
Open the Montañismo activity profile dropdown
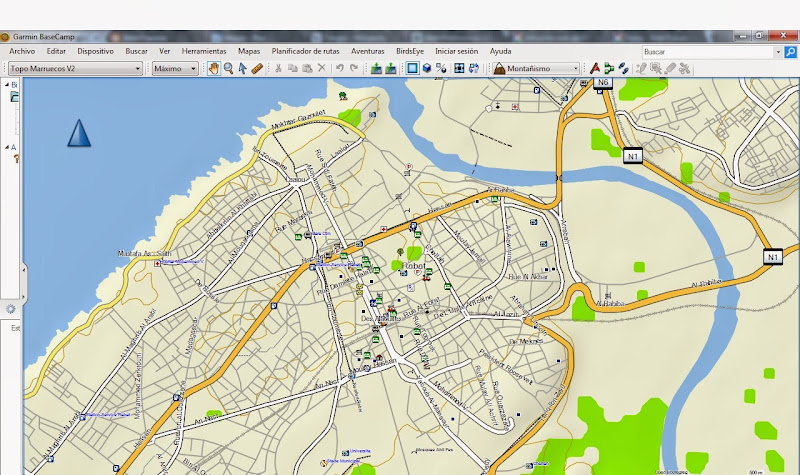537,68
